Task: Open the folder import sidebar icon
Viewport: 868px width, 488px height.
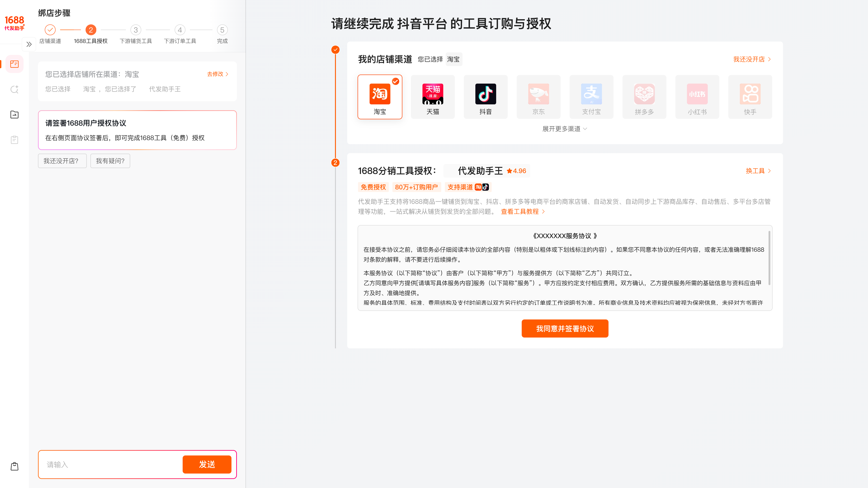Action: click(14, 115)
